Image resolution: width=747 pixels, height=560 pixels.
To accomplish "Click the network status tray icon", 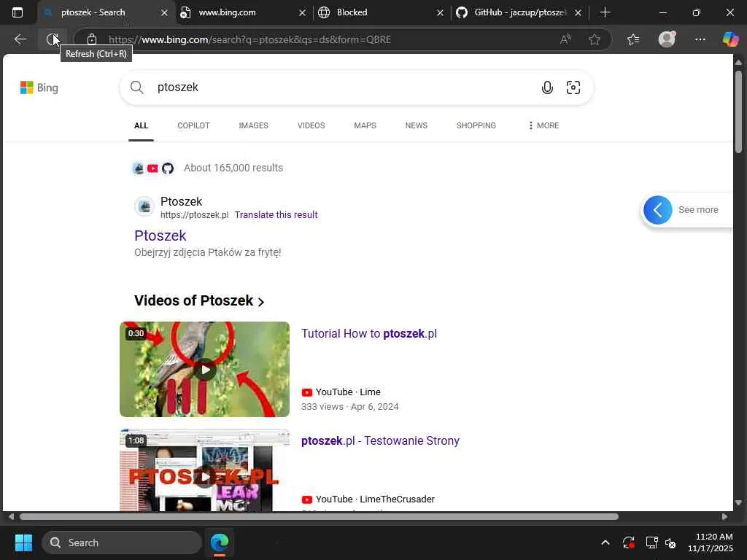I will tap(651, 542).
